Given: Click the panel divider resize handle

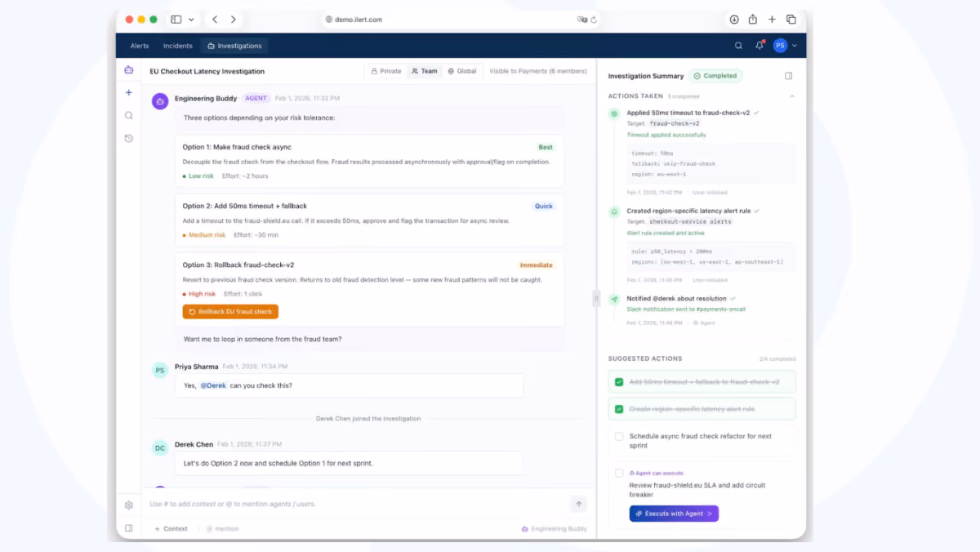Looking at the screenshot, I should point(596,299).
